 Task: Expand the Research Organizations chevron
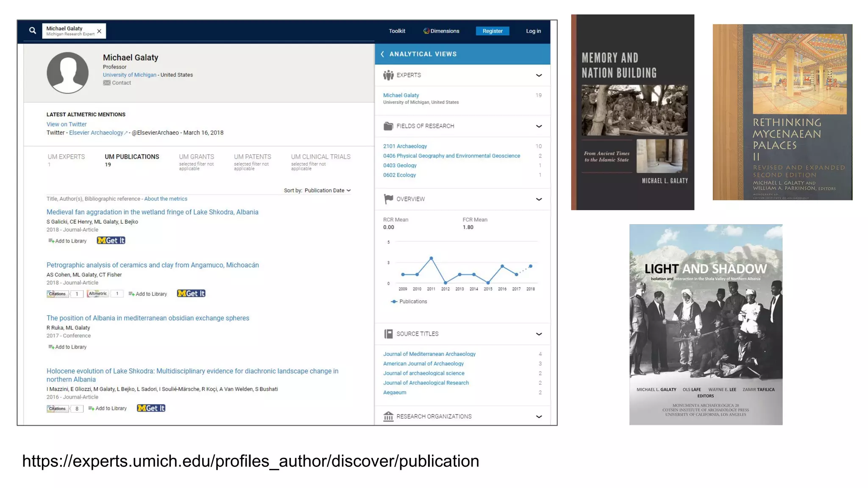click(539, 416)
